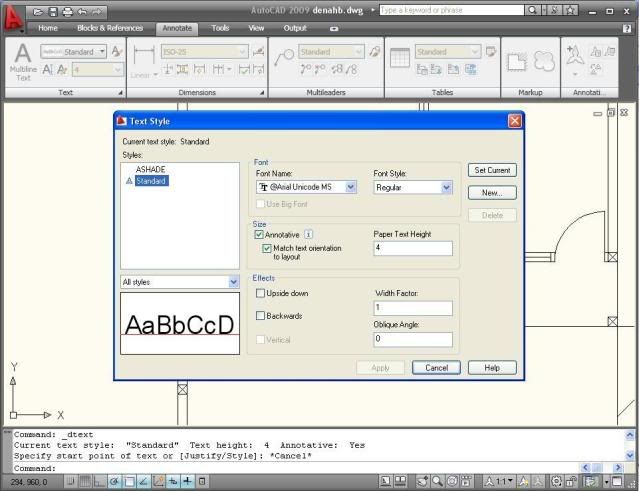Open the Output ribbon tab
The image size is (639, 491).
[x=295, y=28]
